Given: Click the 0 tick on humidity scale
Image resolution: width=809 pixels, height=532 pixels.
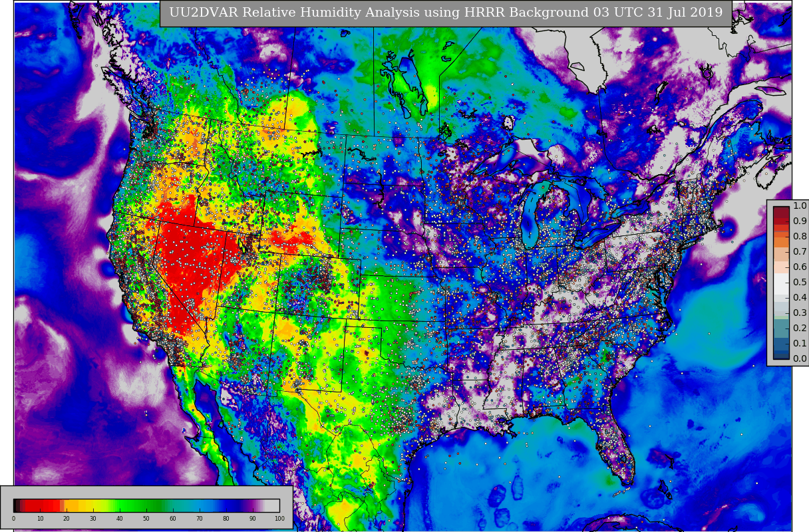Looking at the screenshot, I should coord(13,519).
